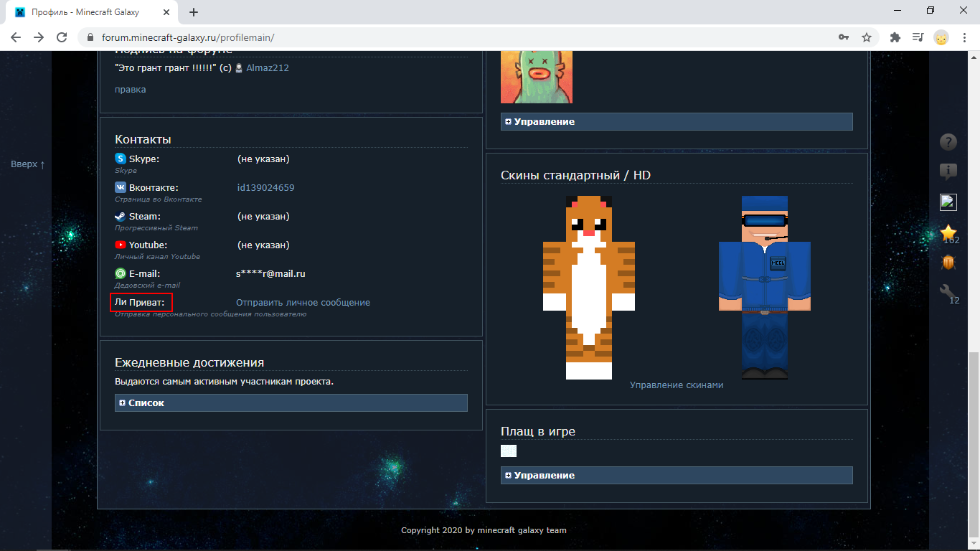Open a new browser tab
The height and width of the screenshot is (551, 980).
click(x=194, y=12)
